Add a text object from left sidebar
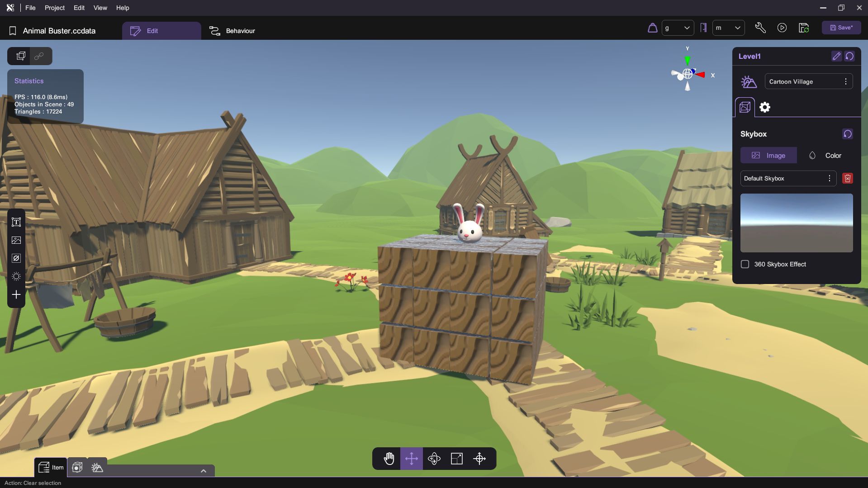This screenshot has width=868, height=488. point(16,222)
